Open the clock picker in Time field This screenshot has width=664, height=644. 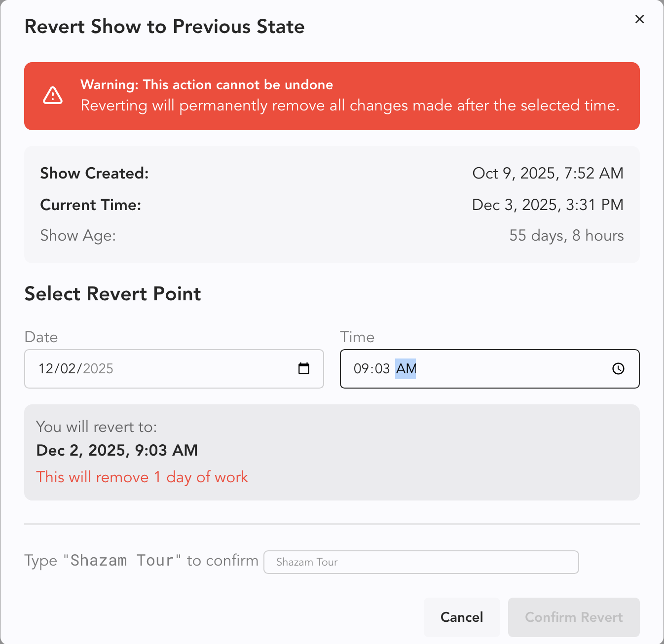pos(618,369)
